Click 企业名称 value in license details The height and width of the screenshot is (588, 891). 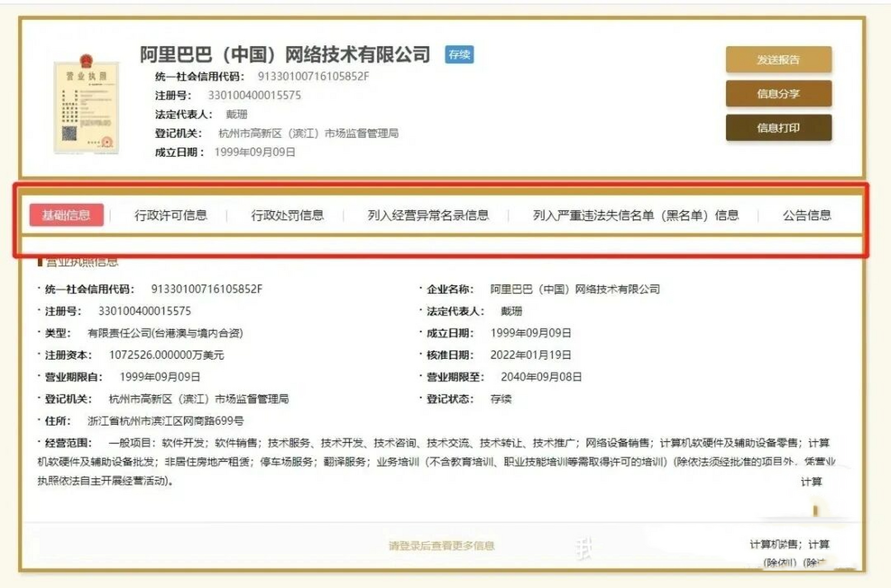575,289
